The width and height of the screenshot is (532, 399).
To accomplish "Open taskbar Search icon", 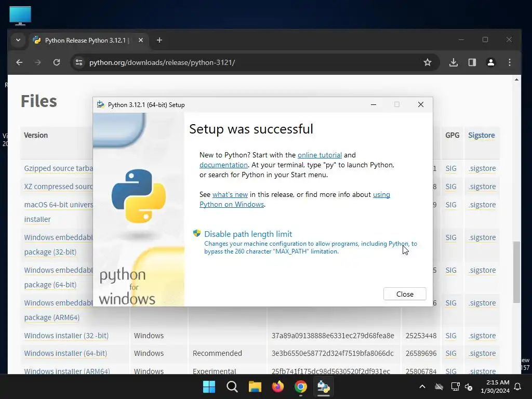I will 232,387.
